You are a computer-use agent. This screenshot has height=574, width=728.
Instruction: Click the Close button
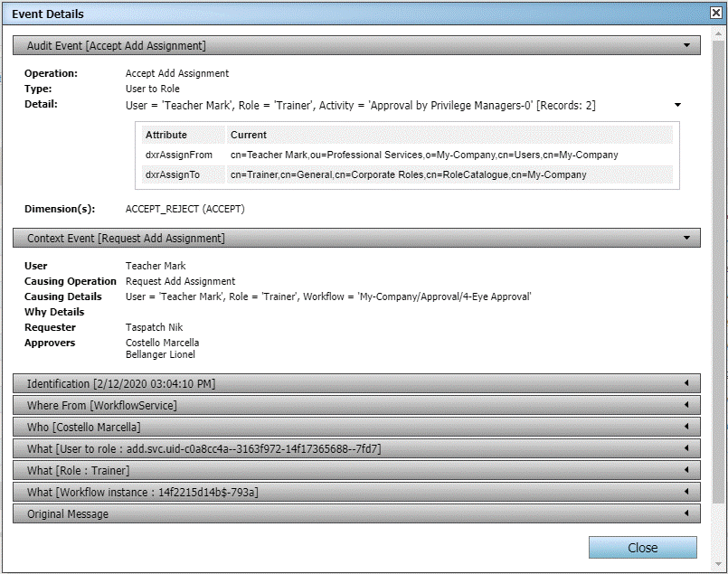pos(642,548)
